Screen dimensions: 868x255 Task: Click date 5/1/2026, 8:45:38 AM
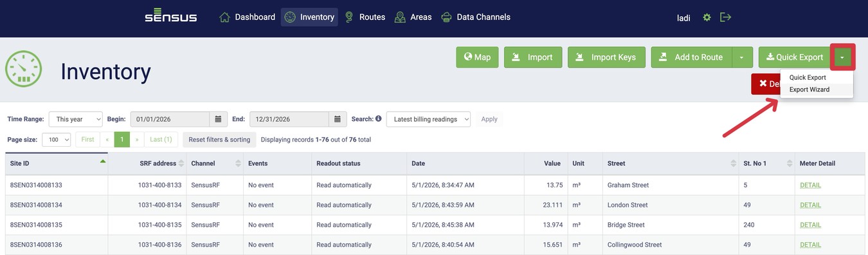pos(443,225)
